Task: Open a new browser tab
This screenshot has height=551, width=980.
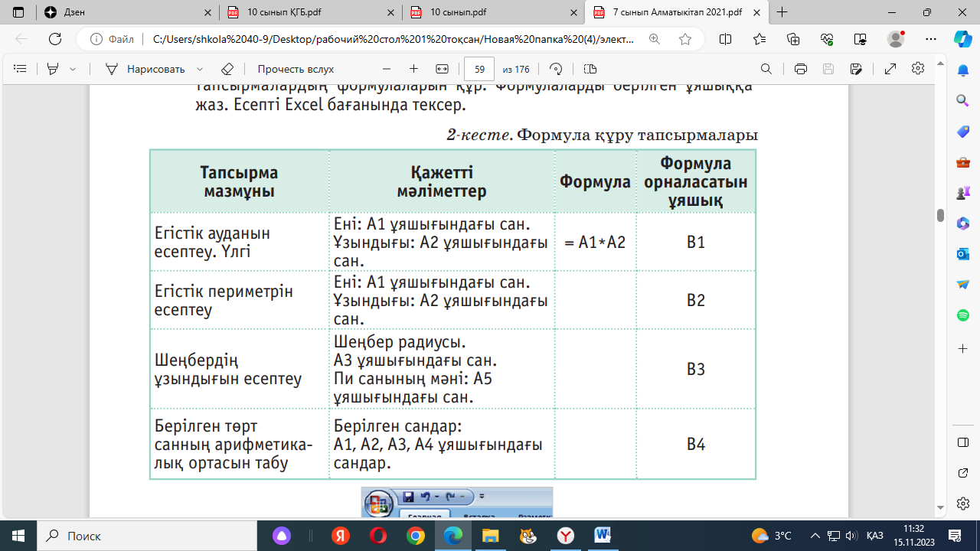Action: (782, 12)
